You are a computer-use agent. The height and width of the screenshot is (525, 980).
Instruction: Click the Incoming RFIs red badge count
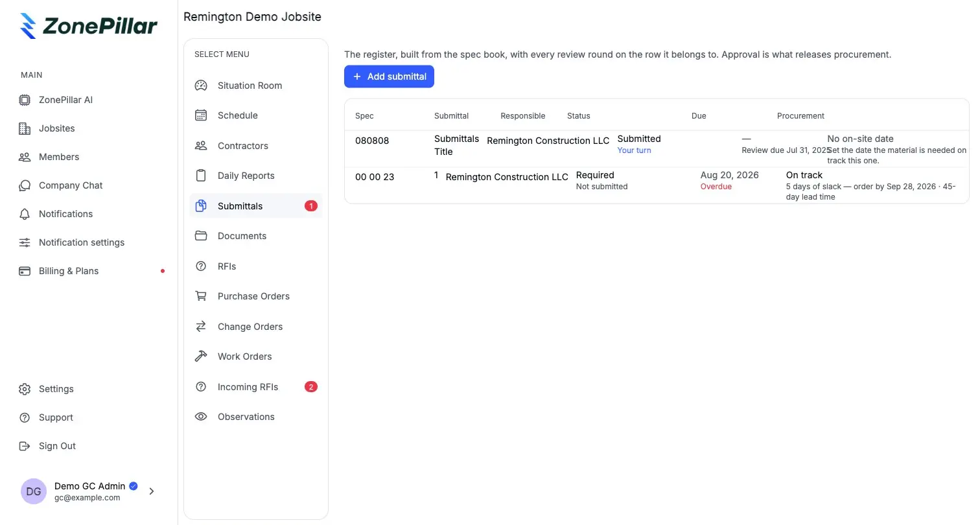(311, 387)
